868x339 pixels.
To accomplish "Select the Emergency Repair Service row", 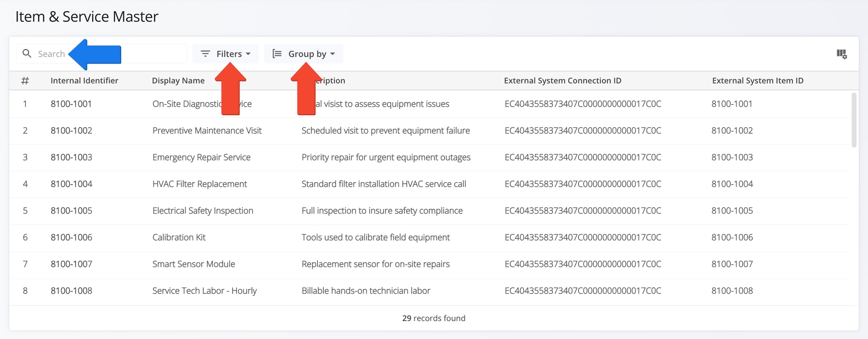I will 201,157.
